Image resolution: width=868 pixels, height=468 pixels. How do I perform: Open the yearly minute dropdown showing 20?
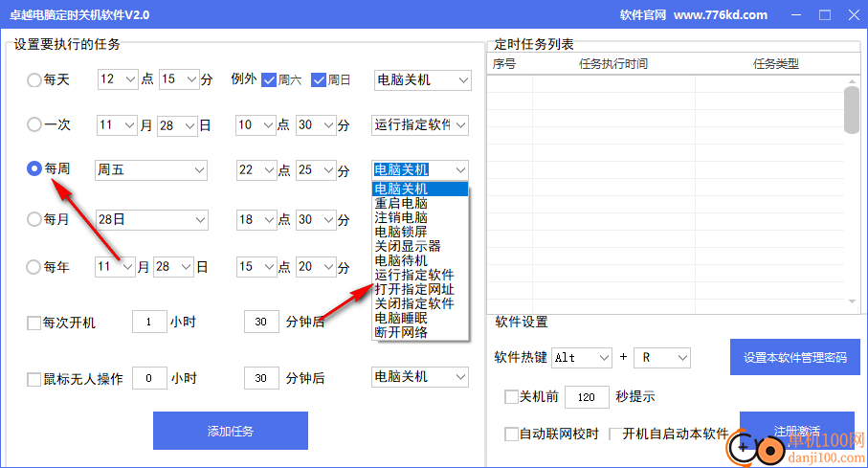point(316,267)
